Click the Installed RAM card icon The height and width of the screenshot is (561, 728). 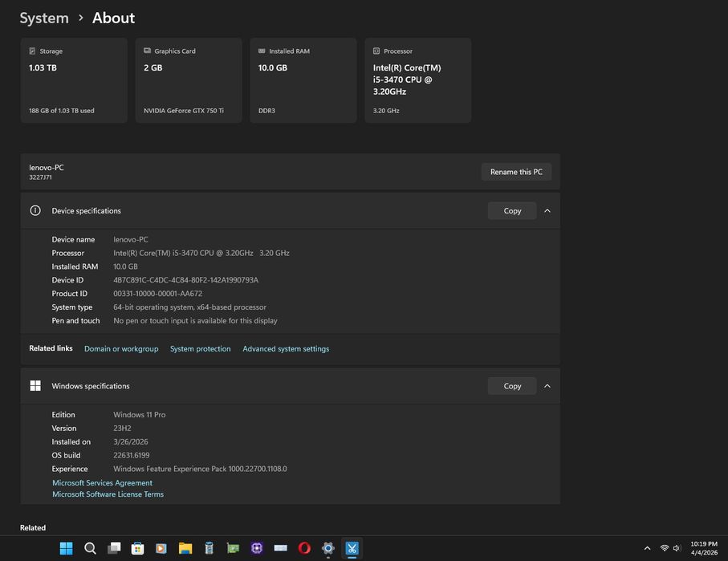pos(262,51)
